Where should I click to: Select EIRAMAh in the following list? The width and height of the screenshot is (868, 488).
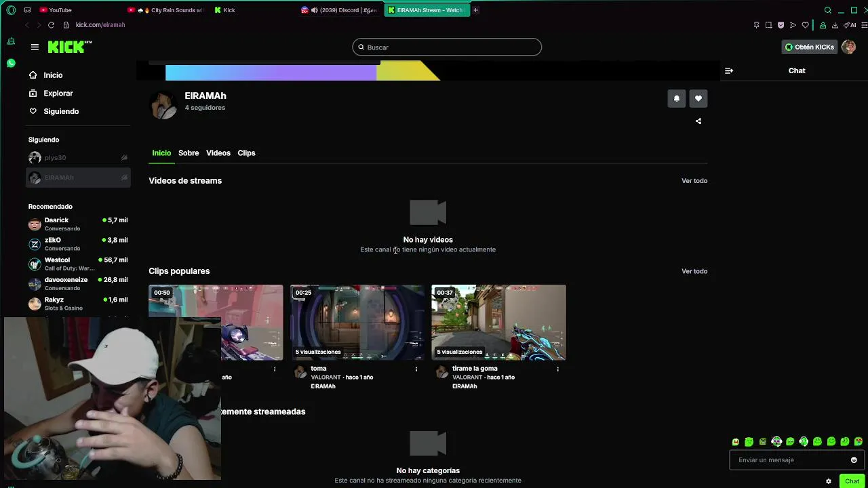point(79,178)
